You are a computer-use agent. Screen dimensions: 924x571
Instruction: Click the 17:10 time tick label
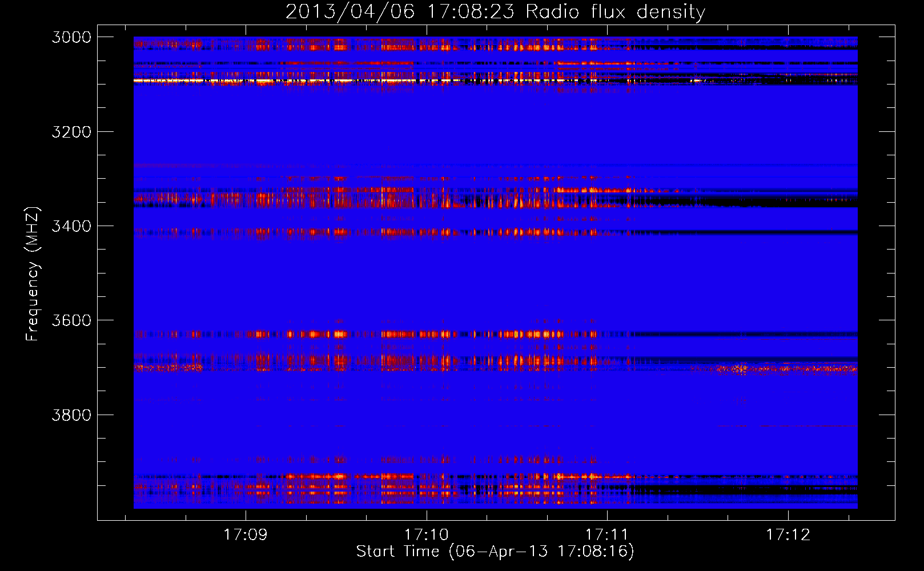point(427,534)
